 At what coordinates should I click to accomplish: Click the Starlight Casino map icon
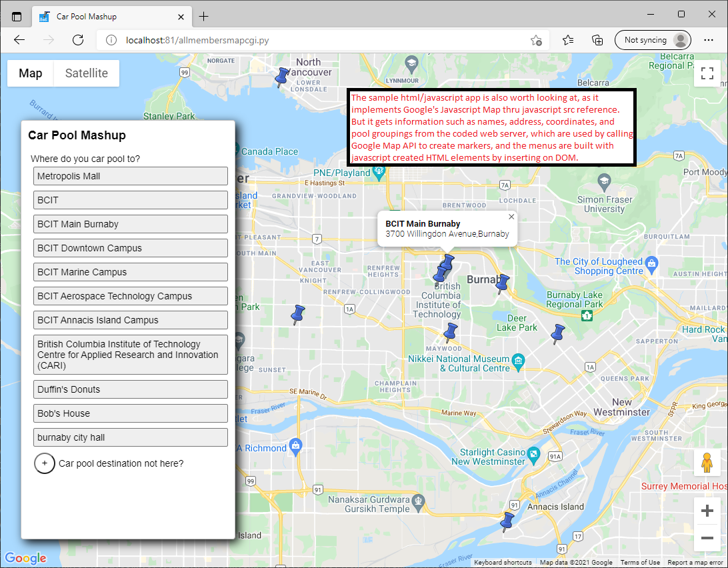pyautogui.click(x=534, y=455)
